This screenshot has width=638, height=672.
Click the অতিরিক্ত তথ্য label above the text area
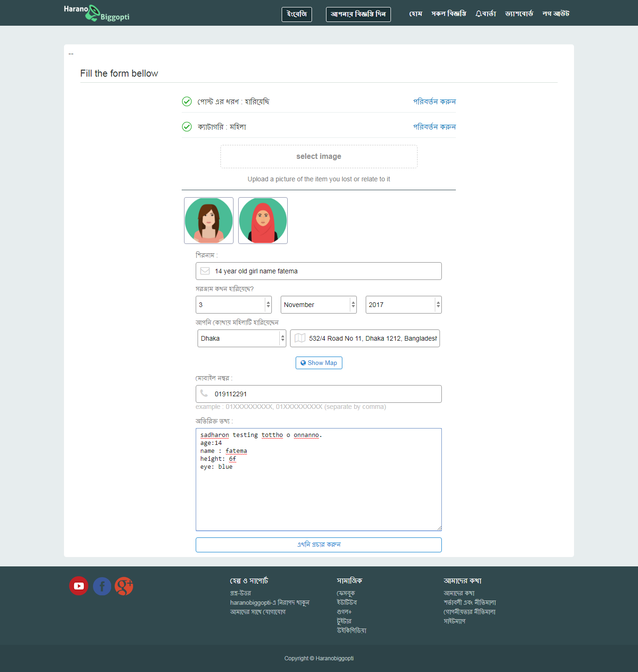tap(214, 421)
